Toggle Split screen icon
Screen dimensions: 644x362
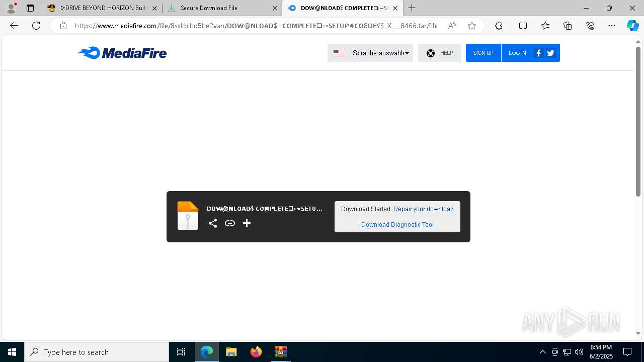pyautogui.click(x=523, y=26)
